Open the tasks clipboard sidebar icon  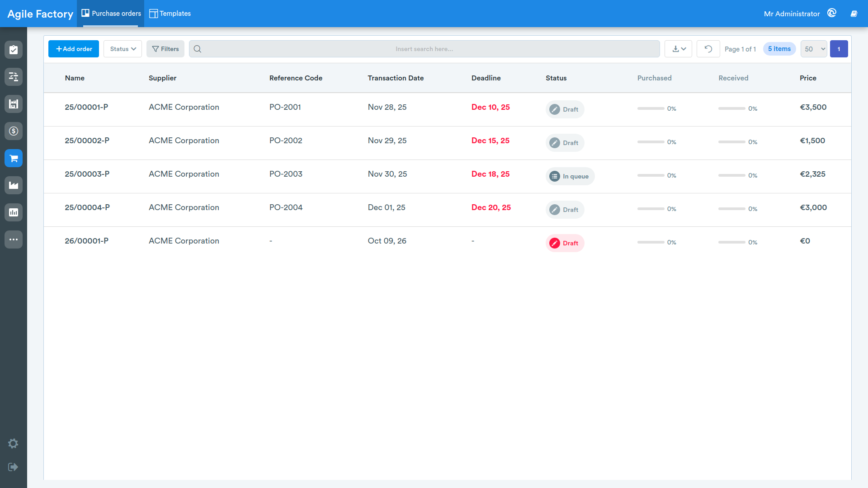(14, 50)
